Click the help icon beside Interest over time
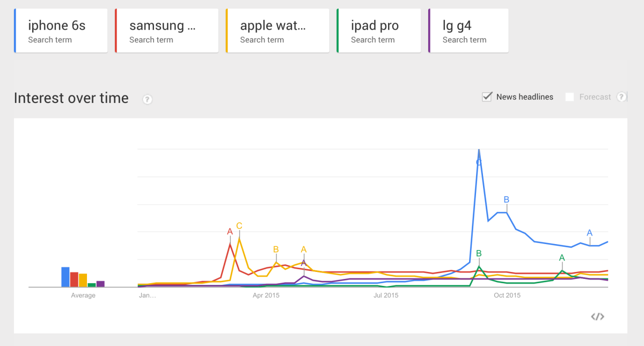The width and height of the screenshot is (644, 346). (147, 99)
